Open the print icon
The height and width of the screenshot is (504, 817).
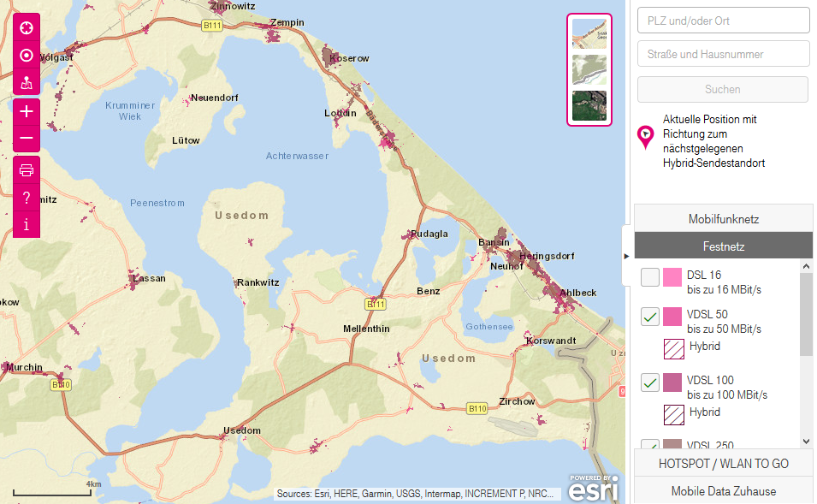[26, 169]
